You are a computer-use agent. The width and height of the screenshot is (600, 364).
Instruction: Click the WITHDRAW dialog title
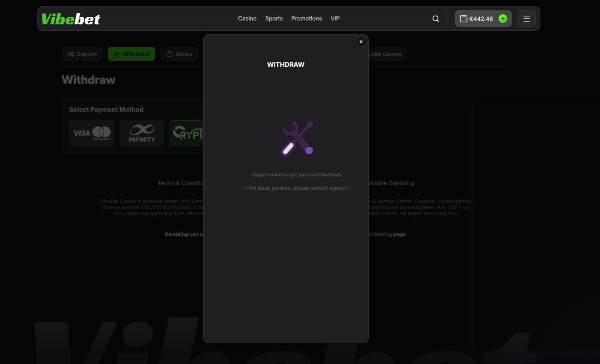pyautogui.click(x=286, y=64)
